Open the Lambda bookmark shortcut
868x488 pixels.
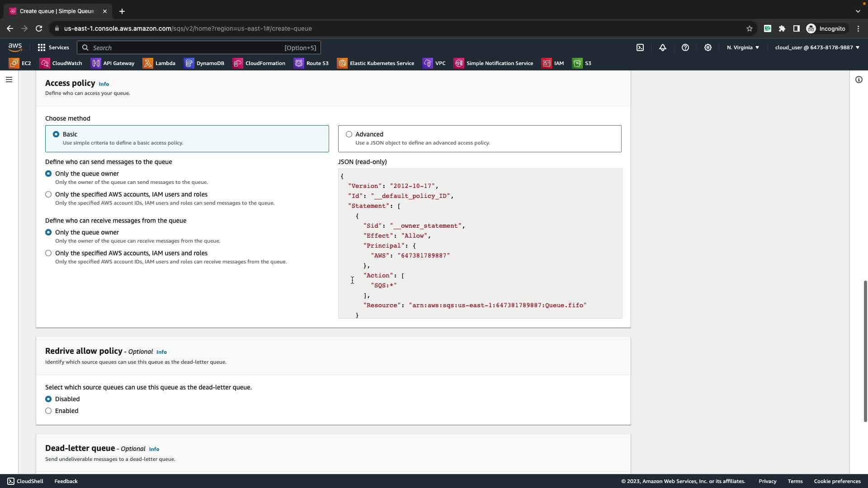(159, 63)
